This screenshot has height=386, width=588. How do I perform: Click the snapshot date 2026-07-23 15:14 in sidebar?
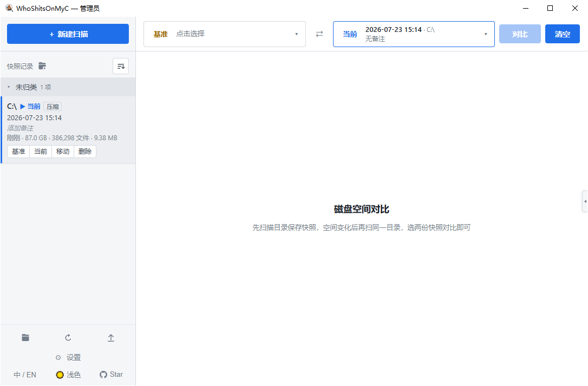[x=34, y=118]
